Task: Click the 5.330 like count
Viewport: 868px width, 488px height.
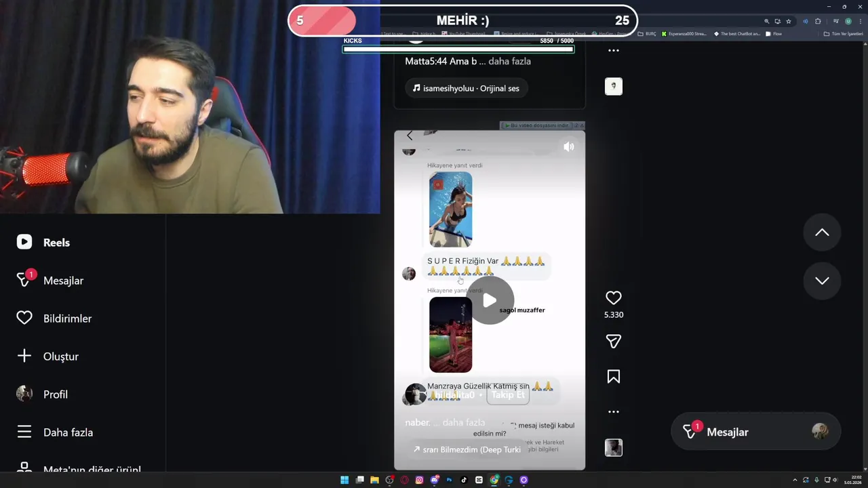Action: click(x=614, y=314)
